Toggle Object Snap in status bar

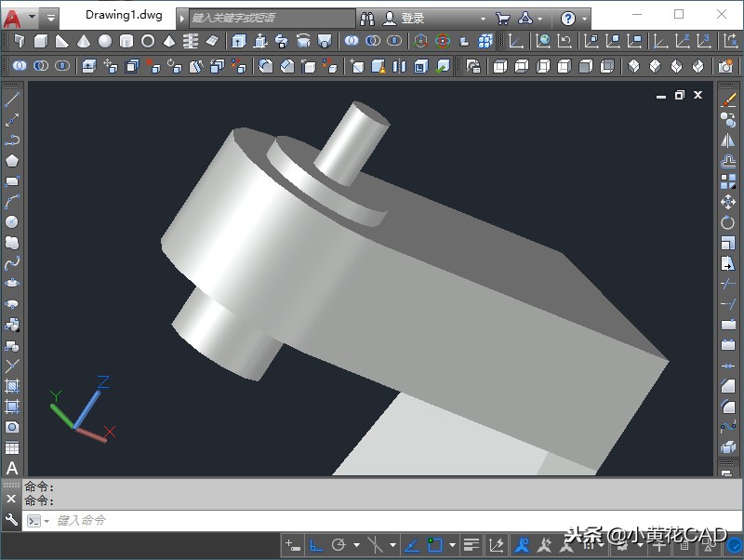point(434,545)
